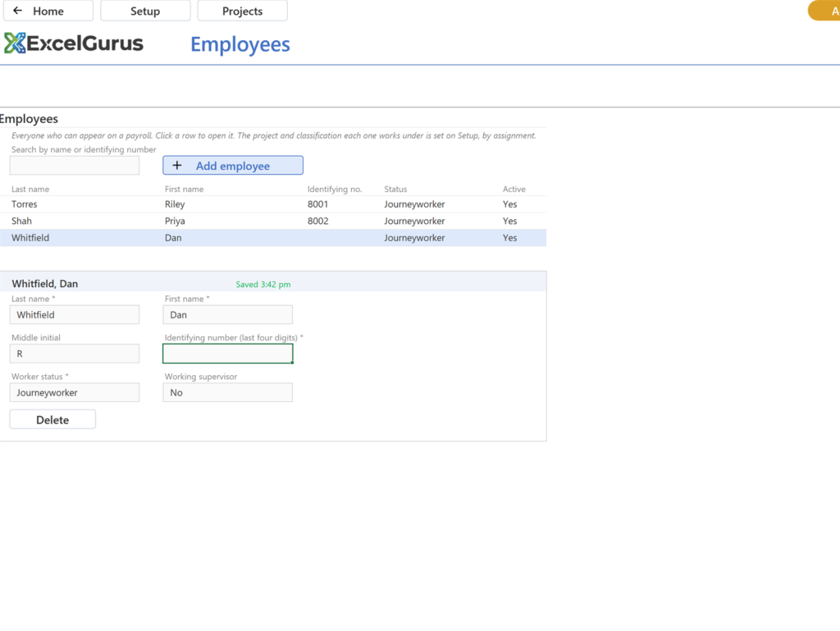Screen dimensions: 840x631
Task: Select the Whitfield row in the list
Action: point(273,238)
